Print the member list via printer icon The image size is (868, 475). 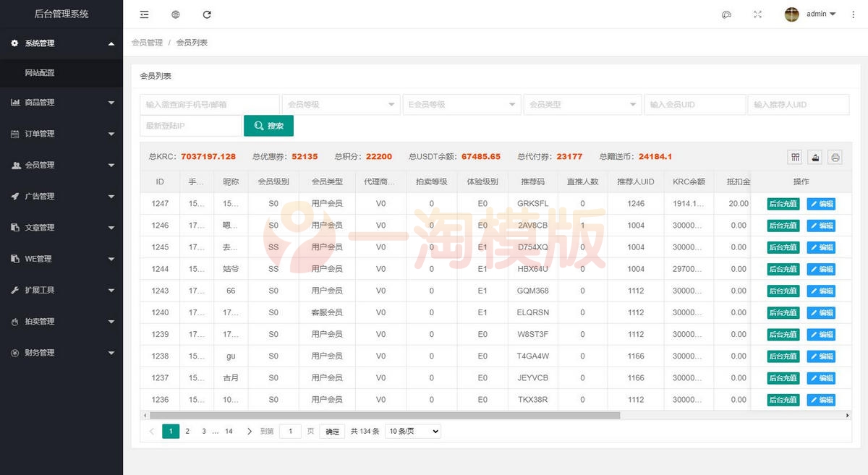click(x=835, y=157)
